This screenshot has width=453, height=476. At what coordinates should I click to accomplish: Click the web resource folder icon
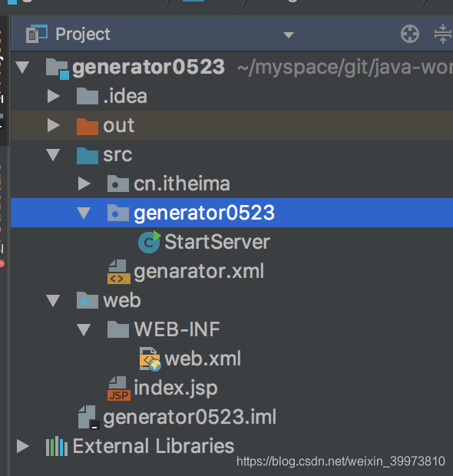tap(88, 300)
